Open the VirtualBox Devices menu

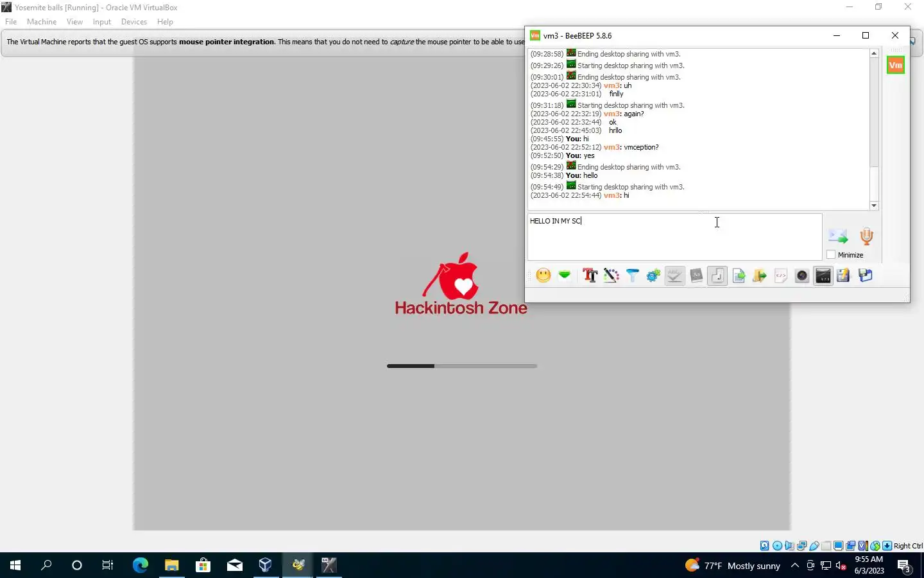click(133, 22)
